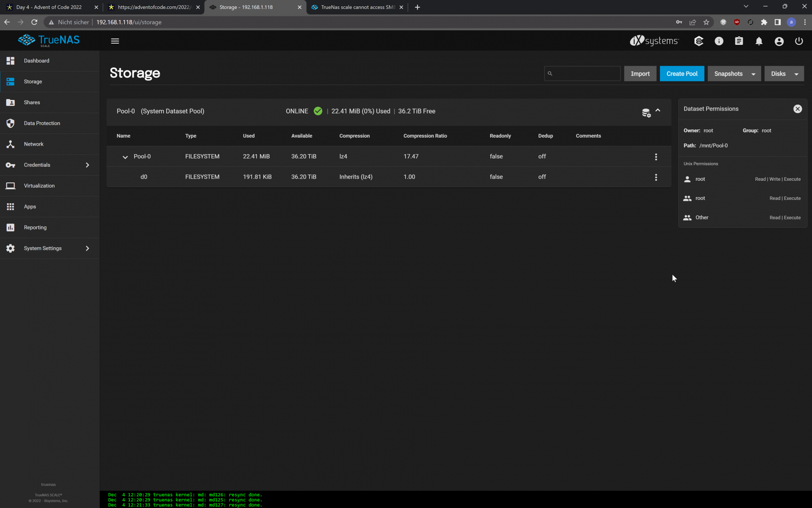
Task: Go to Data Protection section
Action: (x=50, y=123)
